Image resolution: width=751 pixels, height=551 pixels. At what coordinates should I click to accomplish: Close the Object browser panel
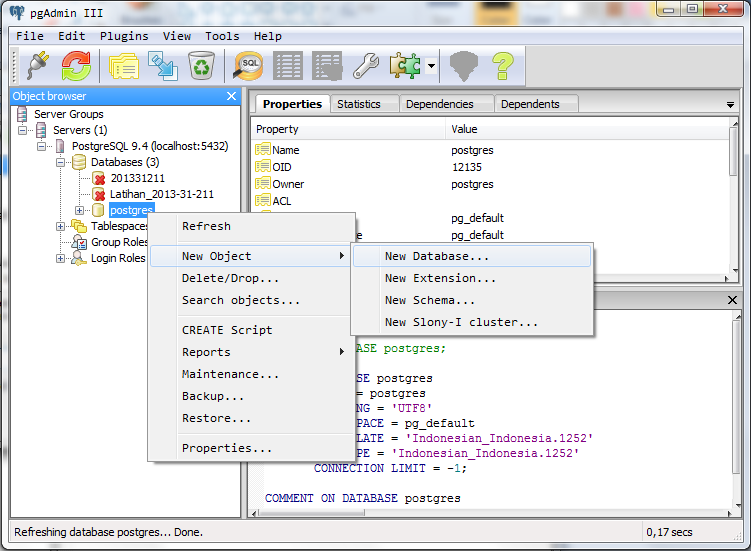231,96
